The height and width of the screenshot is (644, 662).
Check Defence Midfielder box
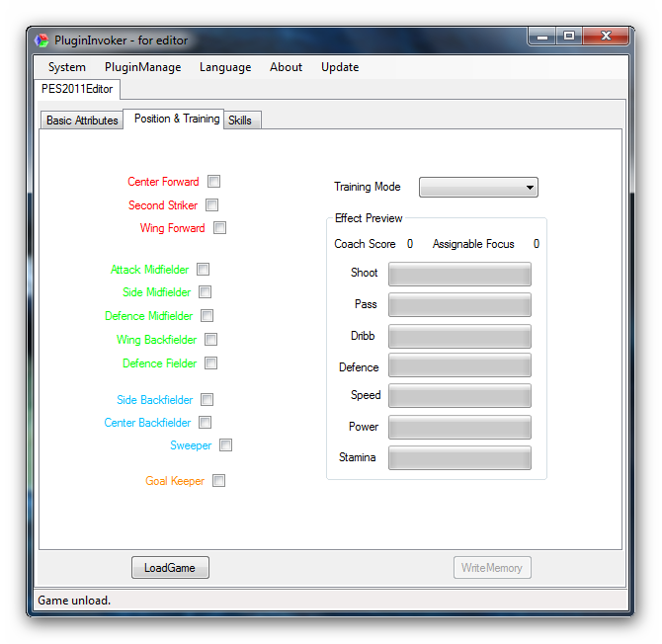(207, 316)
